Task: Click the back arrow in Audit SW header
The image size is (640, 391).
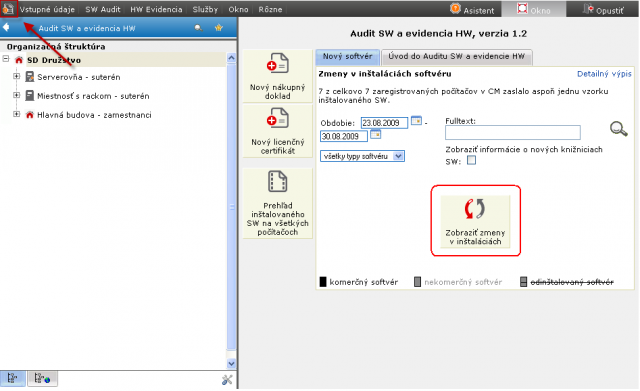Action: coord(6,28)
